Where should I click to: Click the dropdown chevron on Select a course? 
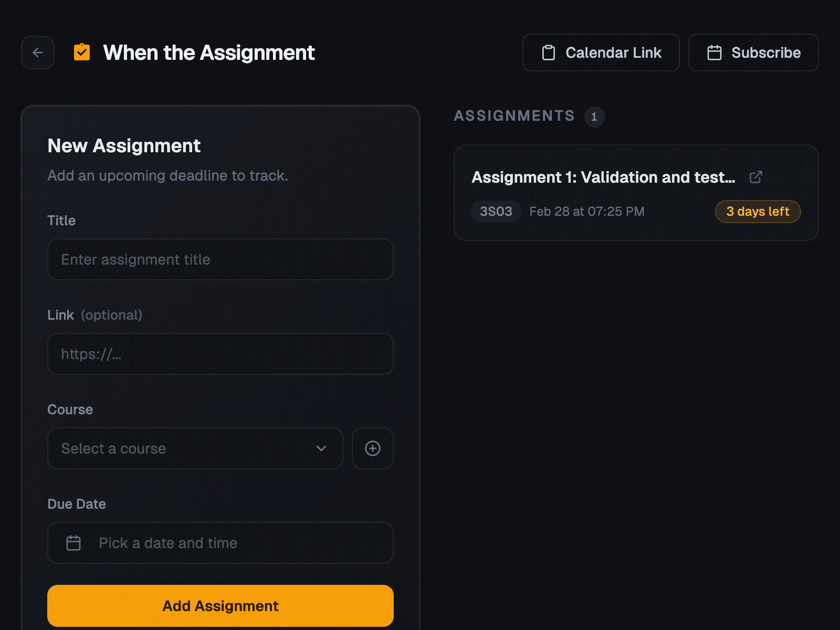point(321,449)
